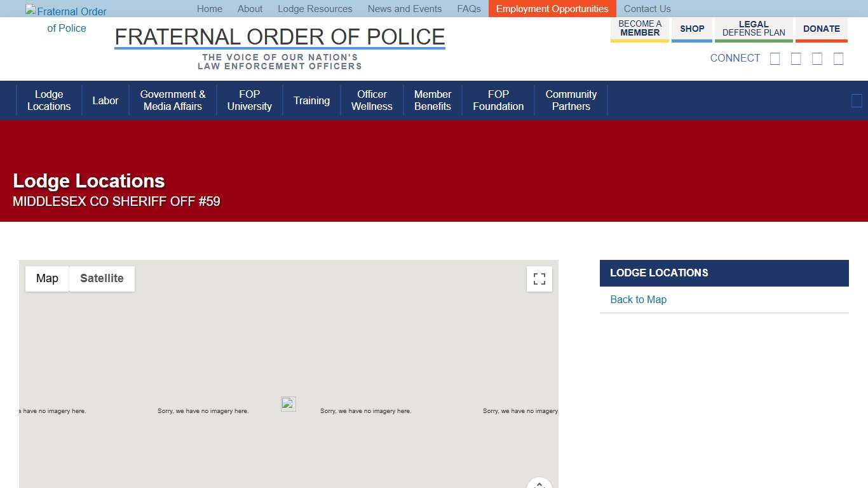868x488 pixels.
Task: Click the last social icon beside CONNECT
Action: tap(838, 59)
